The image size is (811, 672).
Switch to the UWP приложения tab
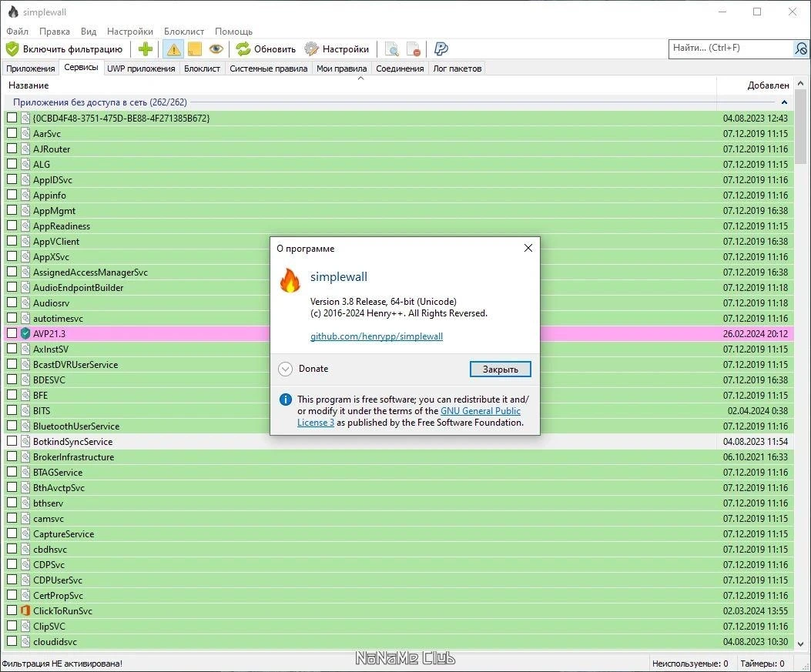(x=141, y=69)
